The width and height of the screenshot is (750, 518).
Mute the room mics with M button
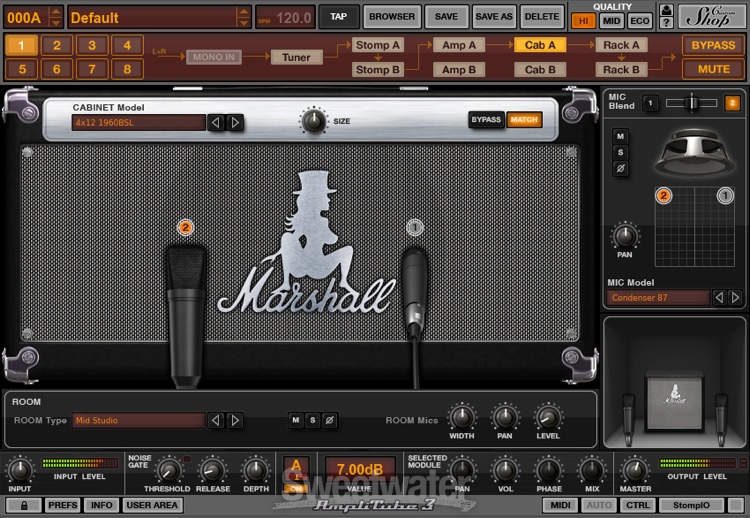tap(296, 420)
